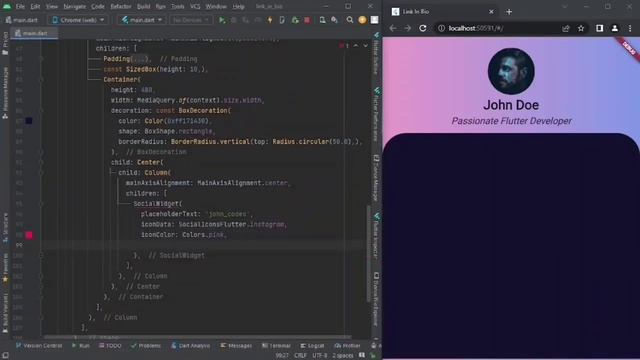Screen dimensions: 640x360
Task: Click the editor horizontal scrollbar
Action: [x=198, y=337]
